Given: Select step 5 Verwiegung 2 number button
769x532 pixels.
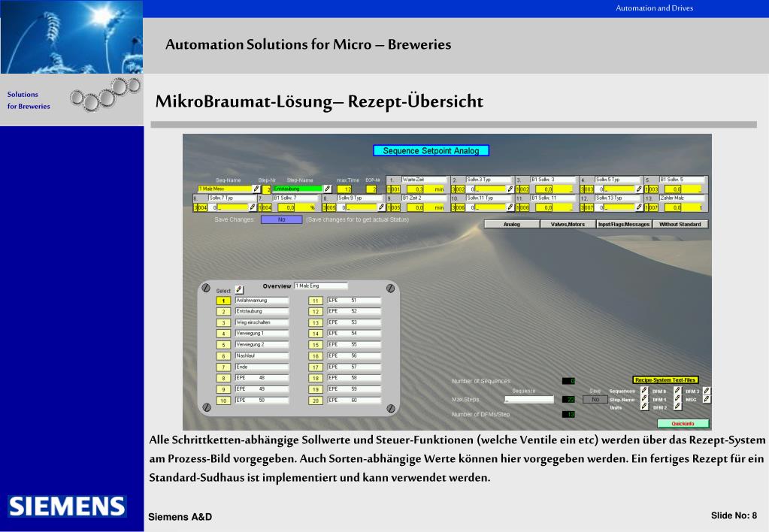Looking at the screenshot, I should coord(223,345).
